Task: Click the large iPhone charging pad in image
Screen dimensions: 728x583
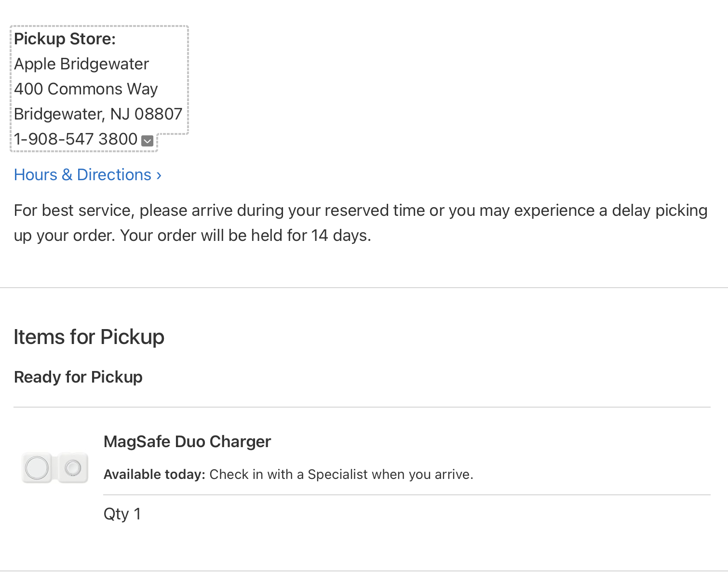Action: tap(37, 468)
